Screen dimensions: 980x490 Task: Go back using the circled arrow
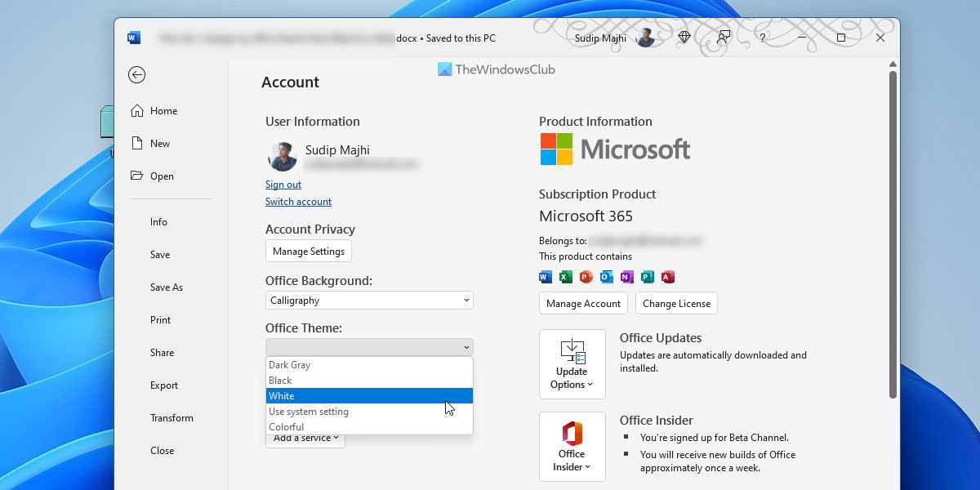click(x=136, y=75)
